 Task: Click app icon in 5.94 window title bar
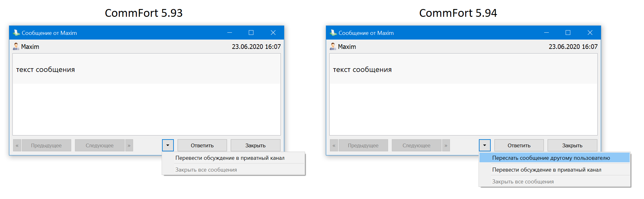pos(333,33)
